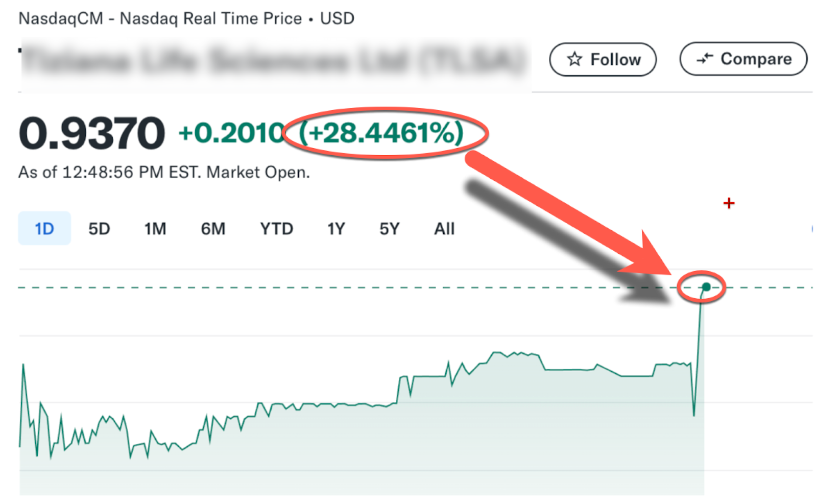817x504 pixels.
Task: Click the green endpoint dot on chart
Action: pos(706,286)
